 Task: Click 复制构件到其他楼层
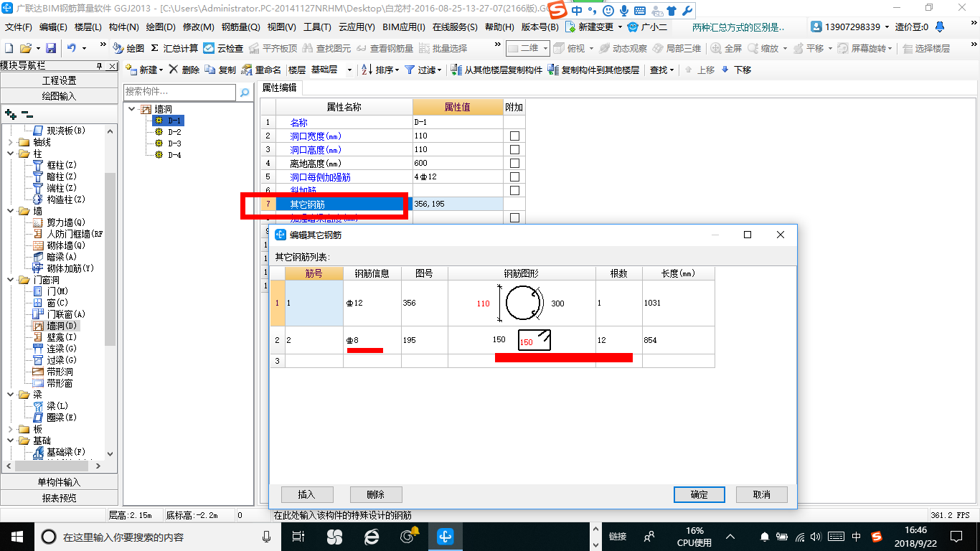(x=593, y=70)
